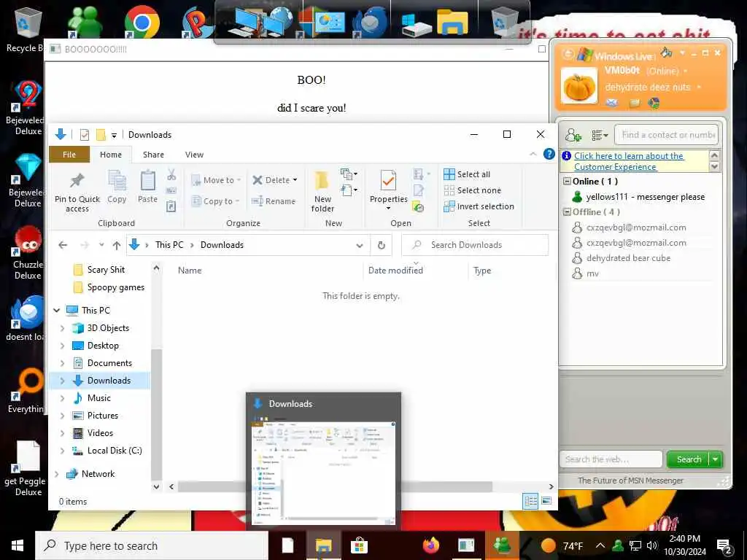Open the notification center icon
The image size is (747, 560).
click(x=724, y=546)
